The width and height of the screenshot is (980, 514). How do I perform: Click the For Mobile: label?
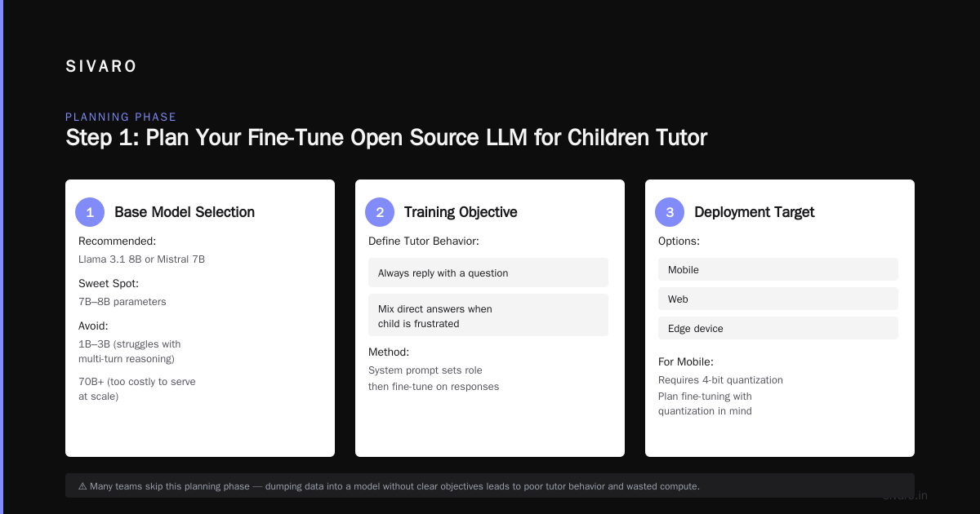coord(686,362)
